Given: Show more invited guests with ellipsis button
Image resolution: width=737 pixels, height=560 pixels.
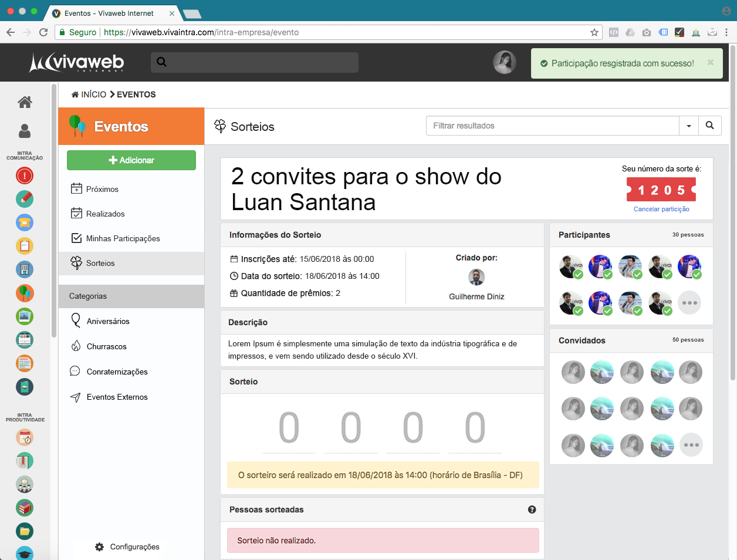Looking at the screenshot, I should pyautogui.click(x=691, y=445).
